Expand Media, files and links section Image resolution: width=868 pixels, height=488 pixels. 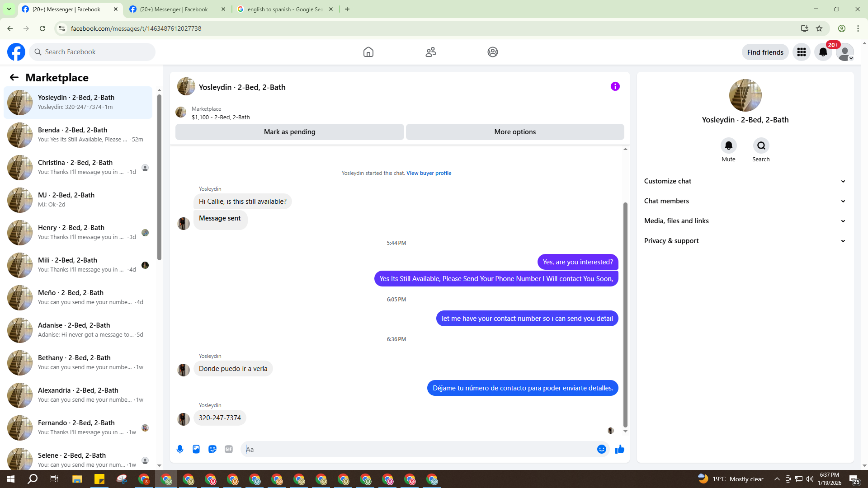[745, 221]
